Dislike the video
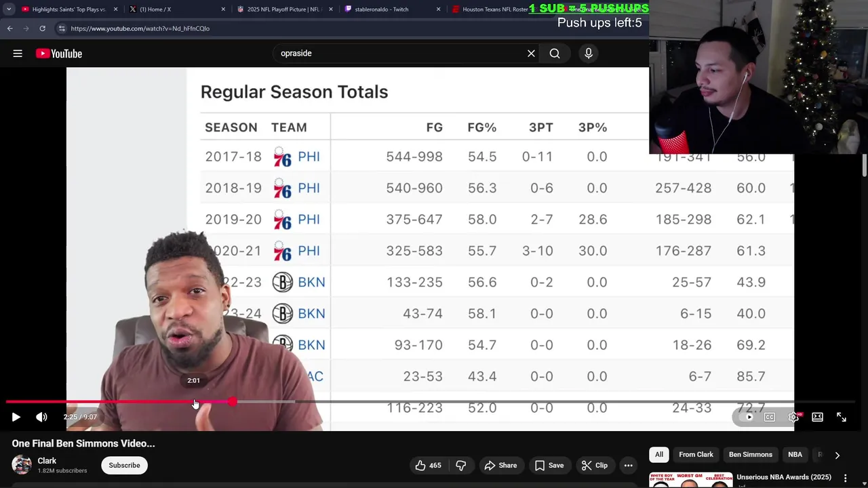This screenshot has width=868, height=488. point(461,466)
